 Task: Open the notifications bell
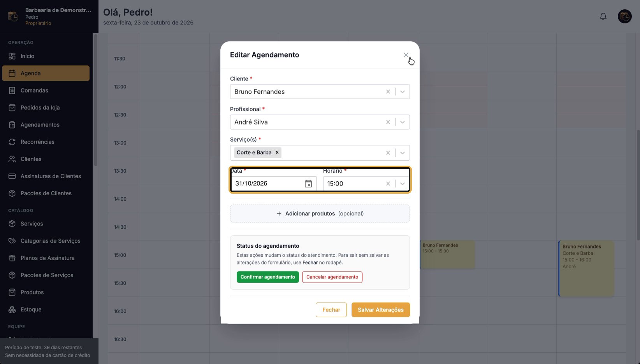point(603,16)
